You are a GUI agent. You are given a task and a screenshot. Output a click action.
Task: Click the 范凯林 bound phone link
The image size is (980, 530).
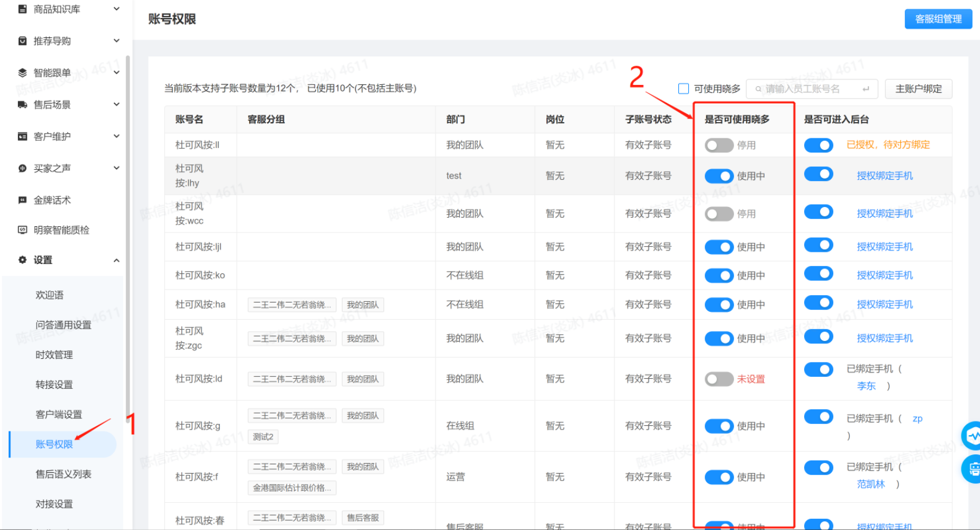[x=871, y=484]
